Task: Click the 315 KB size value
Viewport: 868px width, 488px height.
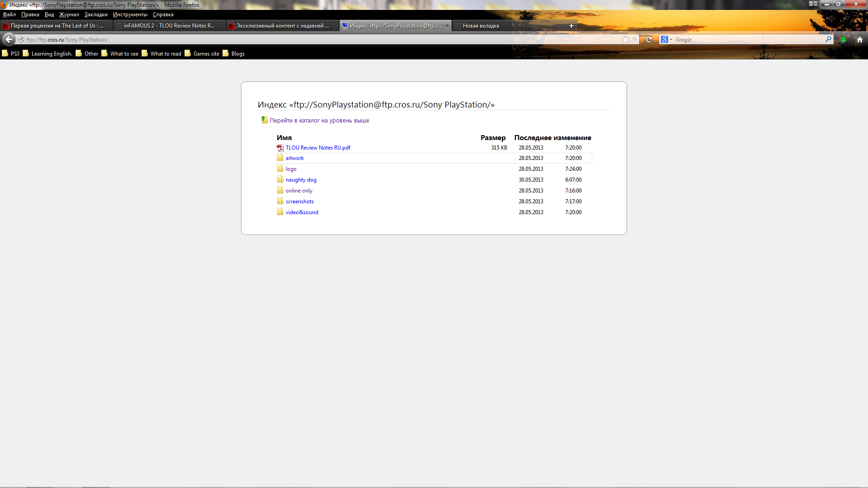Action: (x=499, y=148)
